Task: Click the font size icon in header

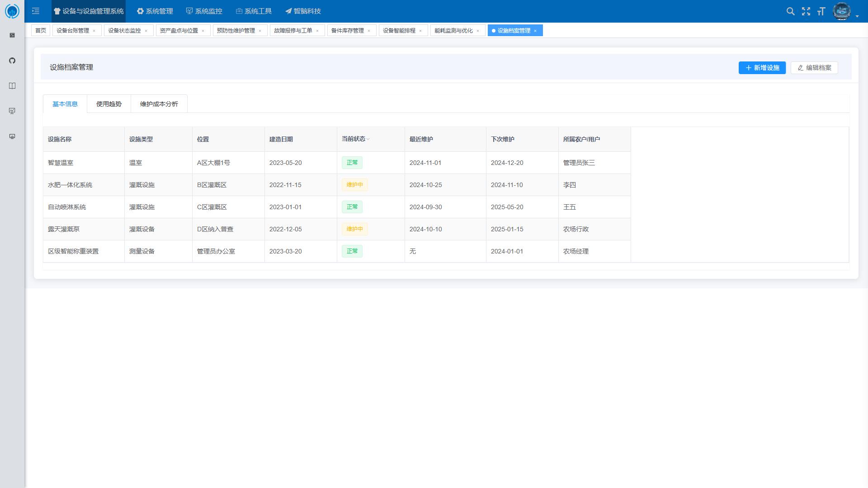Action: point(821,11)
